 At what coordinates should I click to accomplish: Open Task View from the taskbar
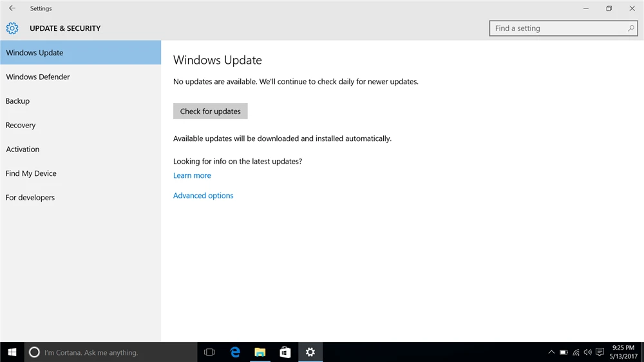(x=209, y=352)
